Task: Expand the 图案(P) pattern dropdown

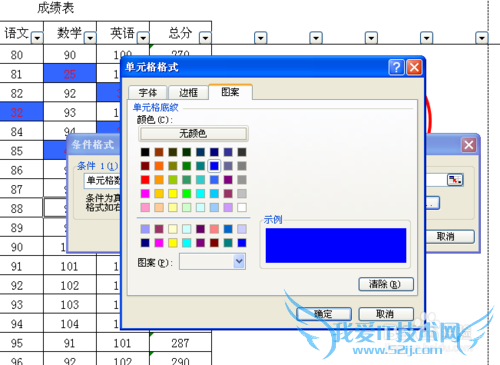Action: [239, 262]
